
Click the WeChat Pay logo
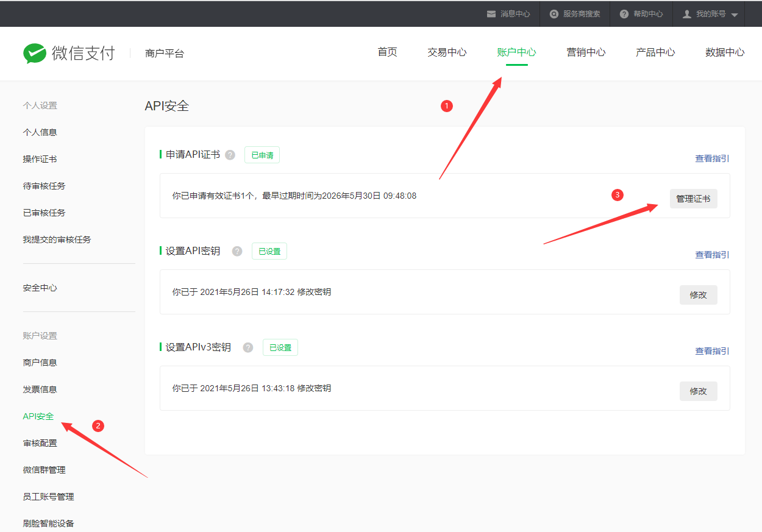coord(69,53)
